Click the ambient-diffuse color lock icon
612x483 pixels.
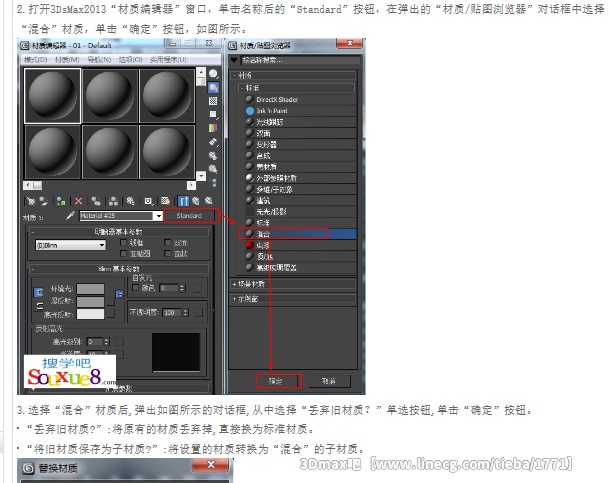(39, 292)
